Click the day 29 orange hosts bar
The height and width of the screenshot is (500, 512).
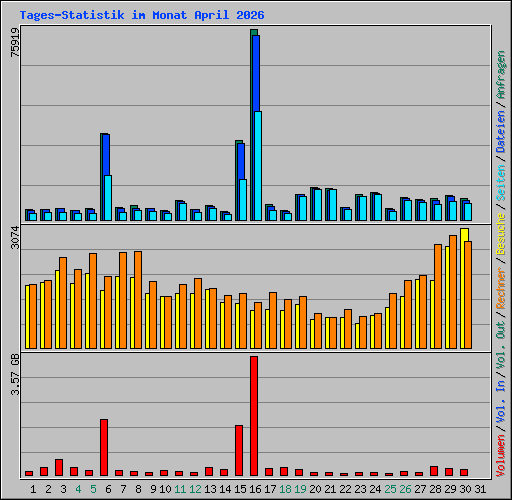tap(453, 292)
